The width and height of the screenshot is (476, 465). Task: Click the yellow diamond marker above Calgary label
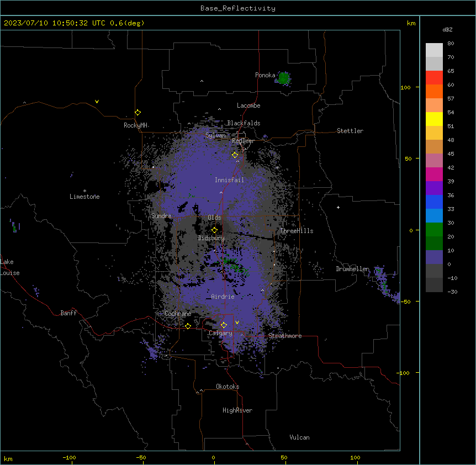(x=224, y=325)
